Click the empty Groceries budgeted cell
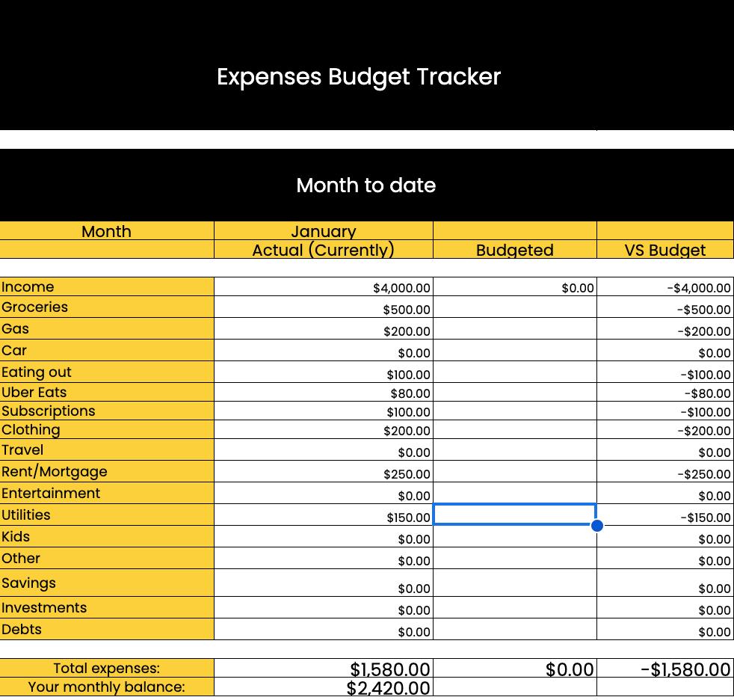 pyautogui.click(x=515, y=307)
